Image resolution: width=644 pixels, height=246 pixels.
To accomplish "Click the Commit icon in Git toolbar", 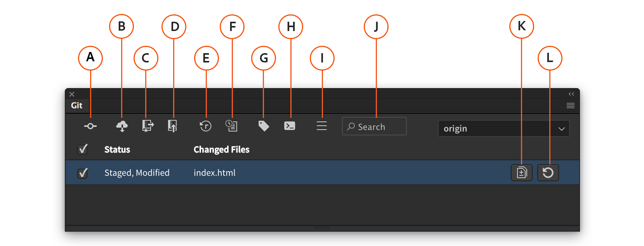I will point(90,126).
